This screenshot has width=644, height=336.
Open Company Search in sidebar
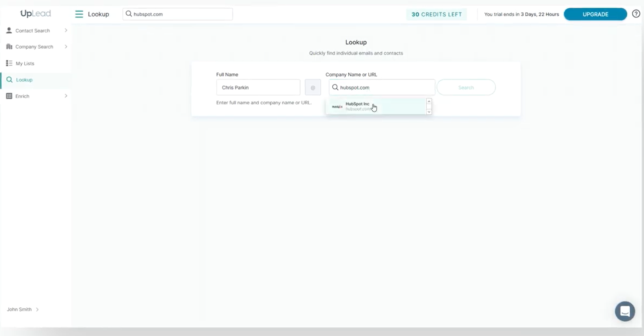(x=36, y=46)
